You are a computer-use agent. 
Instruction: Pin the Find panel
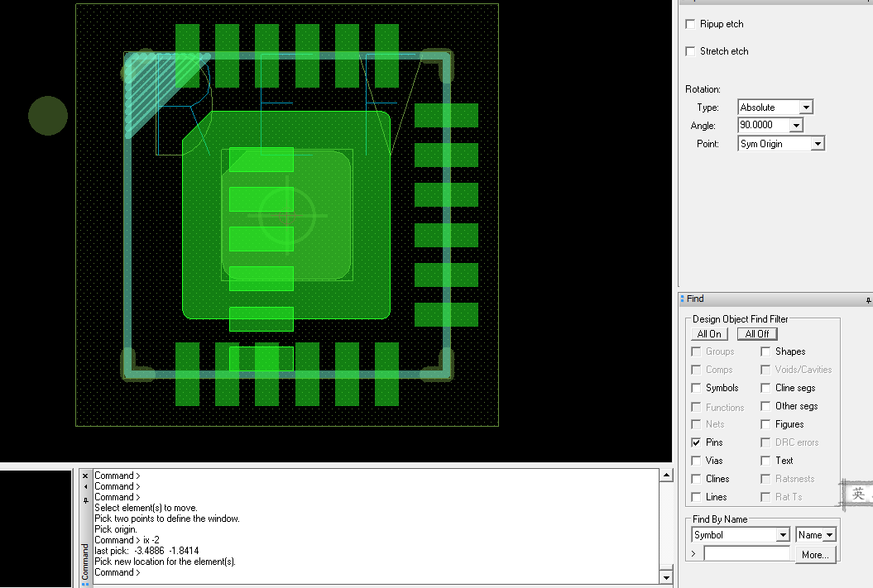click(x=868, y=299)
